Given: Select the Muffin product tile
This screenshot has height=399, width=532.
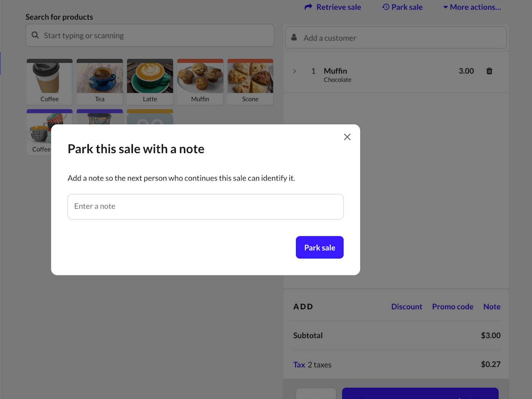Looking at the screenshot, I should (200, 82).
